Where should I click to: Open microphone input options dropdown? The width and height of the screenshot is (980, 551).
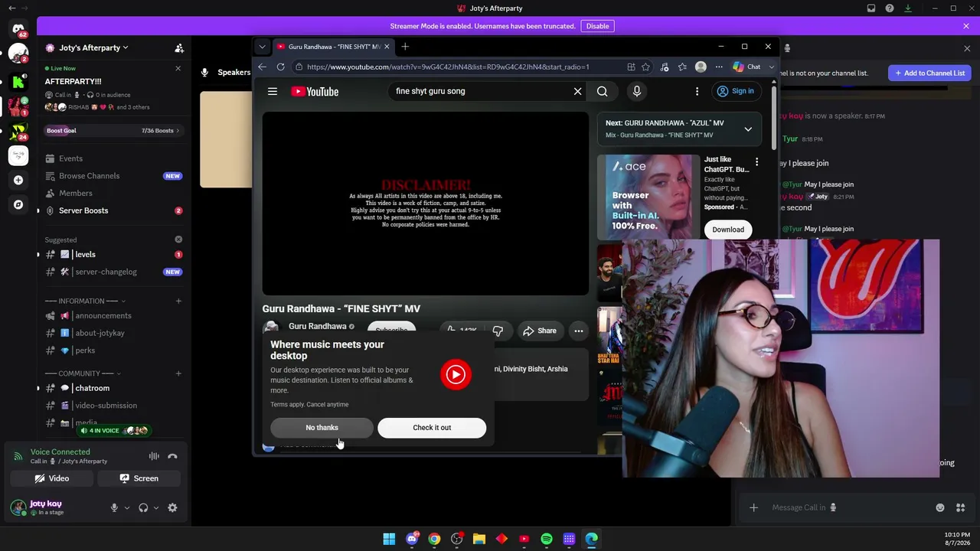(x=127, y=507)
